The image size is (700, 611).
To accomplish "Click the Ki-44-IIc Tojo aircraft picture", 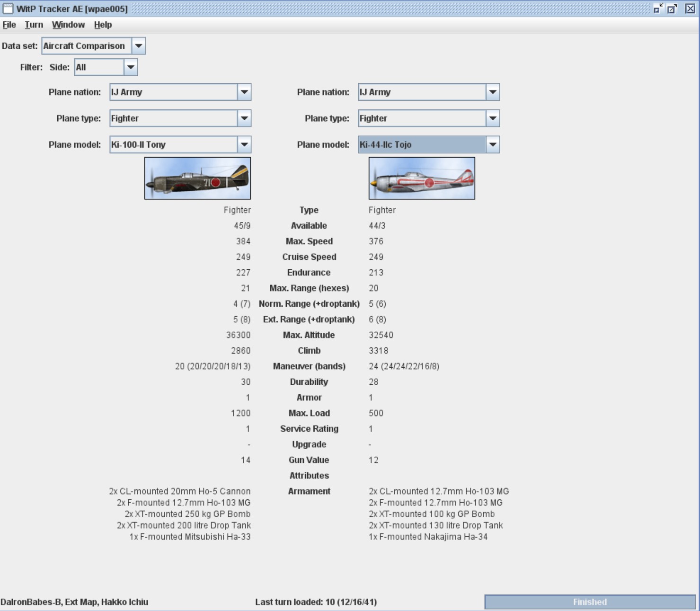I will 422,178.
